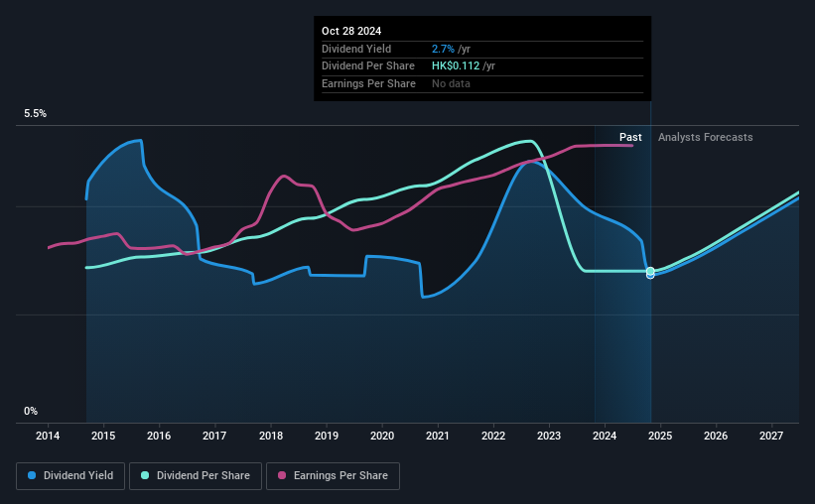The height and width of the screenshot is (504, 815).
Task: Click the HK$0.112 dividend per share value
Action: [x=456, y=66]
